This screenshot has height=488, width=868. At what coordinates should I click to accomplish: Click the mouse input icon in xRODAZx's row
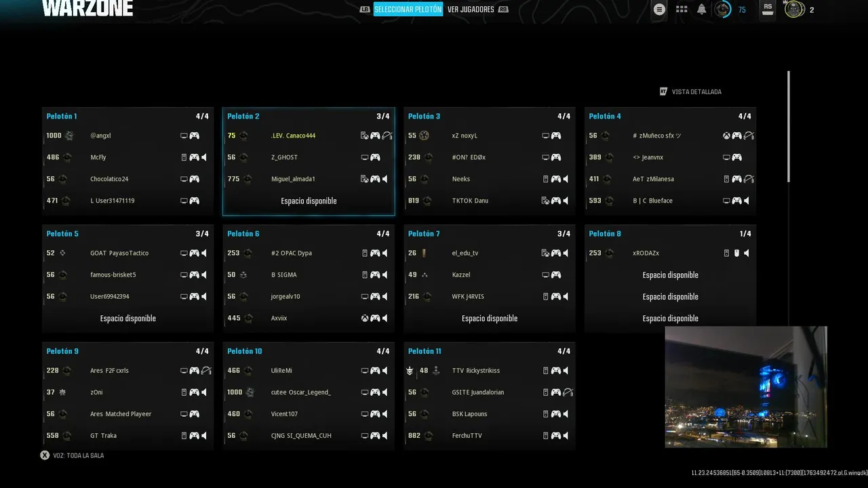736,253
